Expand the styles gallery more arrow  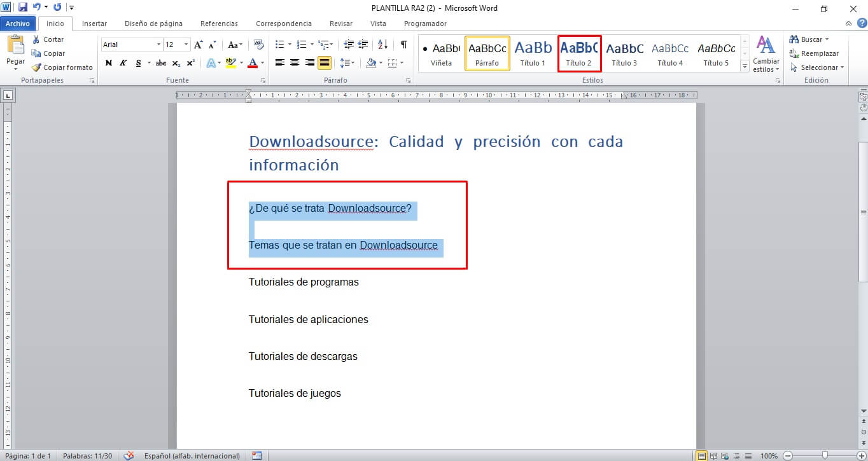745,67
